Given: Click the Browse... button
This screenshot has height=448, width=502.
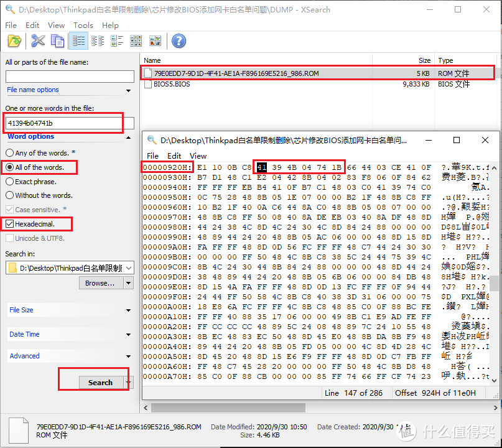Looking at the screenshot, I should click(x=101, y=283).
